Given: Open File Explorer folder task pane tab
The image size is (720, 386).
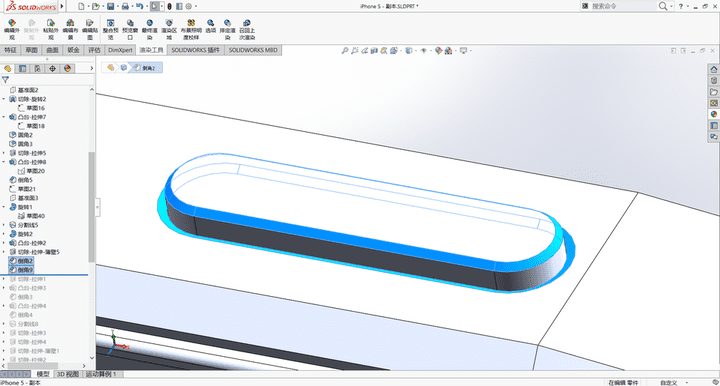Looking at the screenshot, I should (714, 92).
